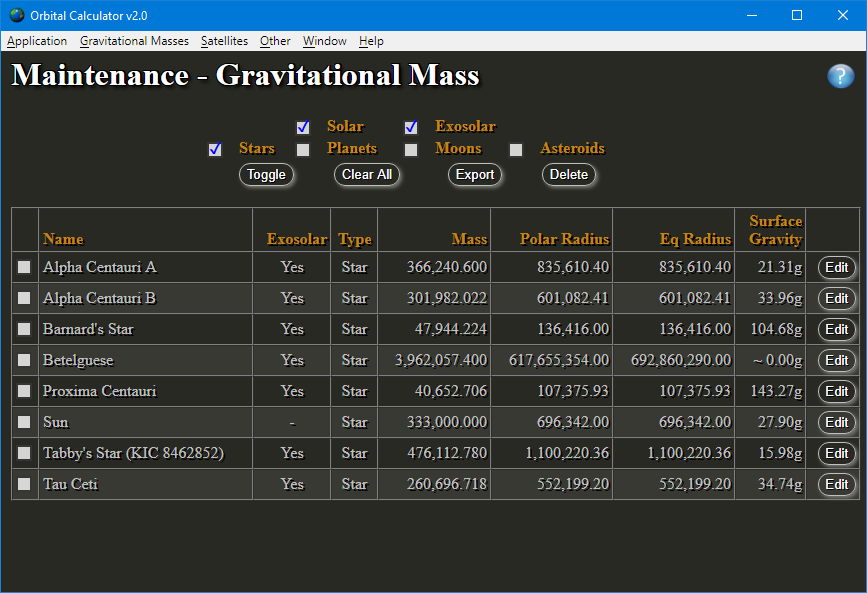Enable the Planets filter checkbox

[303, 149]
